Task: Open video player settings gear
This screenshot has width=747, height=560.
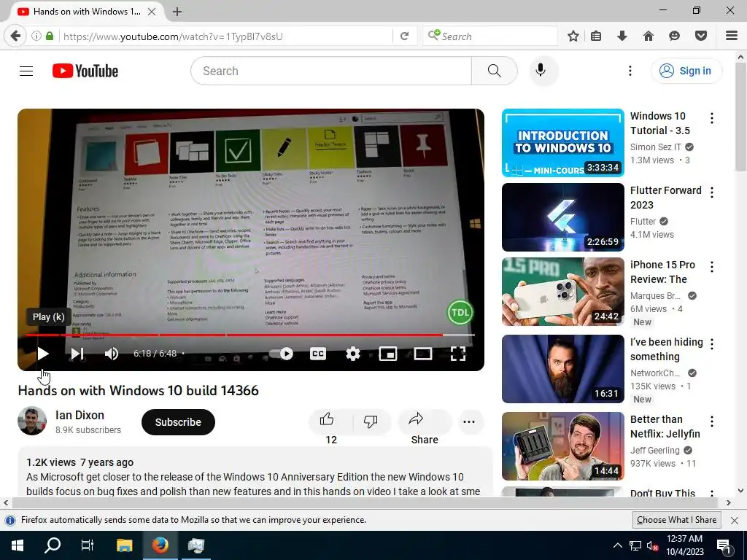Action: 352,354
